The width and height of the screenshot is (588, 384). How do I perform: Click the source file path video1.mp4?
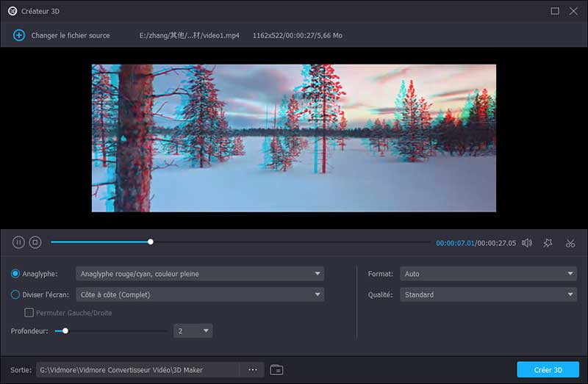click(x=190, y=35)
